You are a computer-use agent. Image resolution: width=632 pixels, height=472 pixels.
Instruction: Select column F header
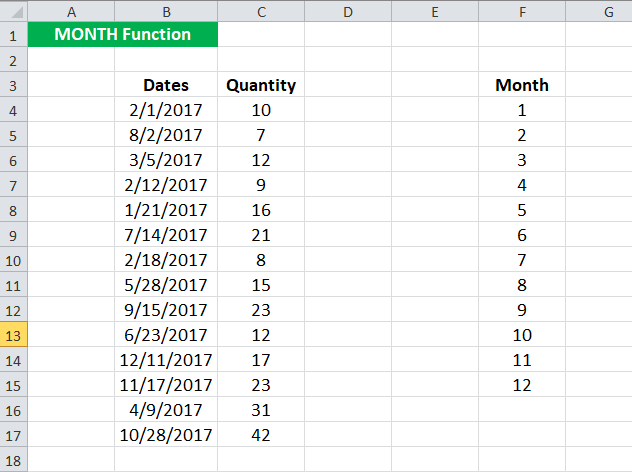522,12
